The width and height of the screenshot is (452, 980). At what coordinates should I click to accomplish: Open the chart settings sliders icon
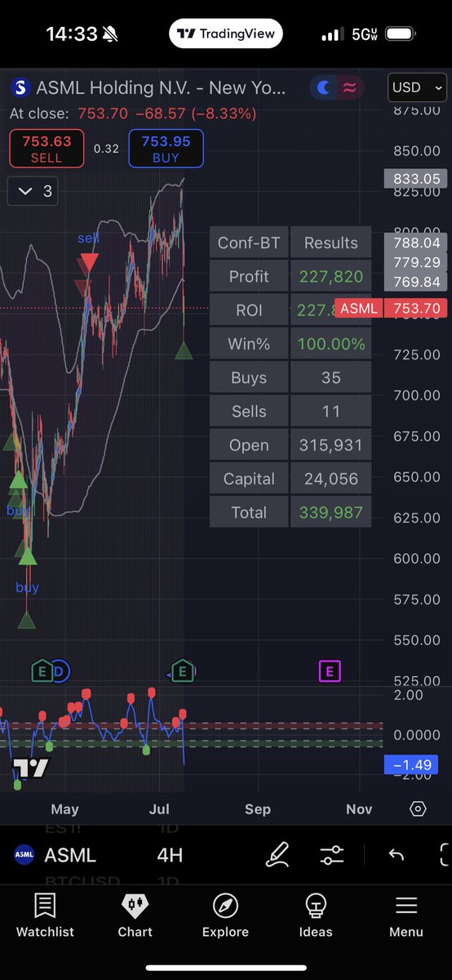coord(331,855)
